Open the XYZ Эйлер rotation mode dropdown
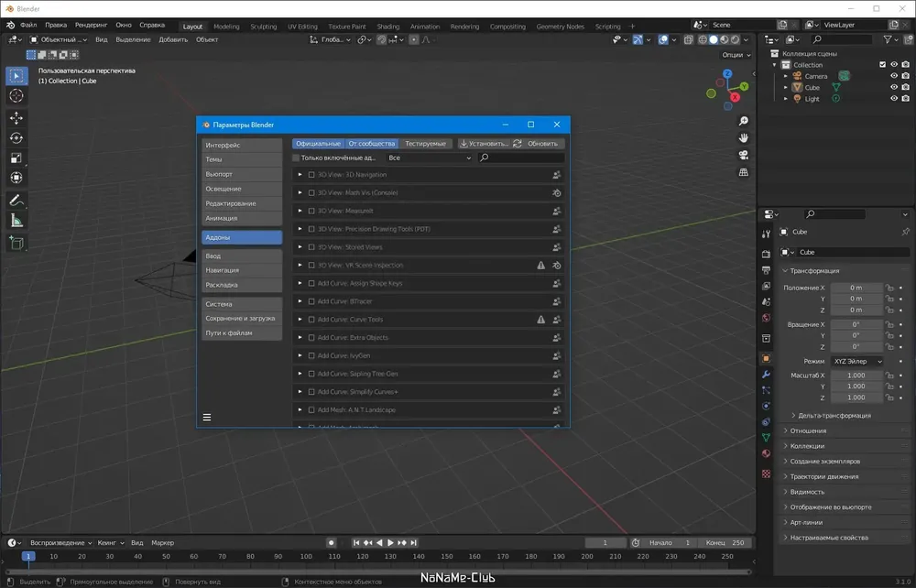The height and width of the screenshot is (588, 916). click(857, 362)
